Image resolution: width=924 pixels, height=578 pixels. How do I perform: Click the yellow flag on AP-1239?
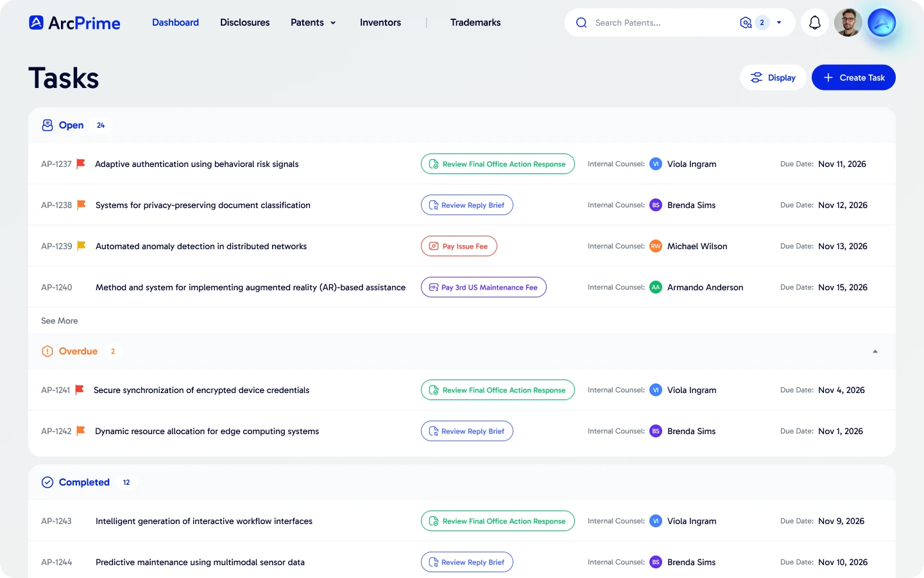coord(81,246)
